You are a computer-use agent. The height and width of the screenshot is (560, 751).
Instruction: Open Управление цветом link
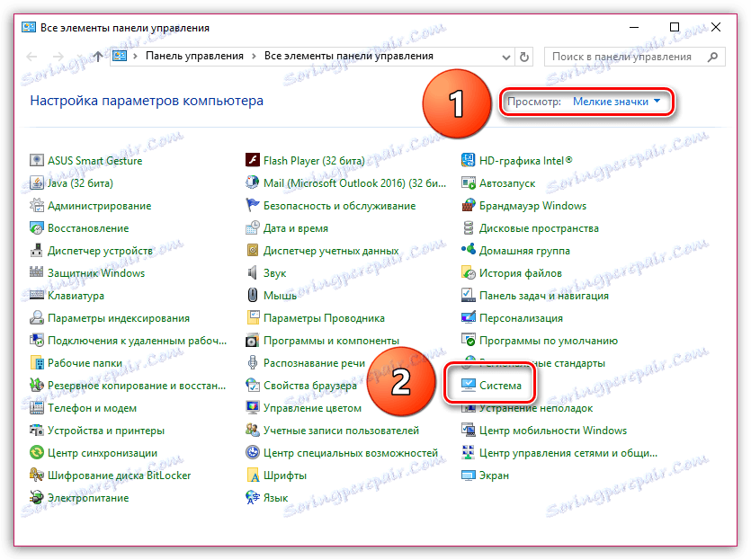point(312,408)
